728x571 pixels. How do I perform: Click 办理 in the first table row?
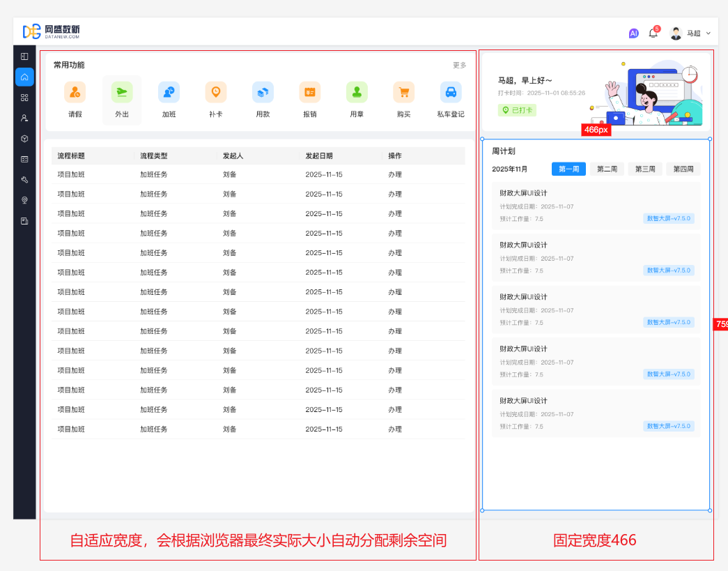click(395, 174)
